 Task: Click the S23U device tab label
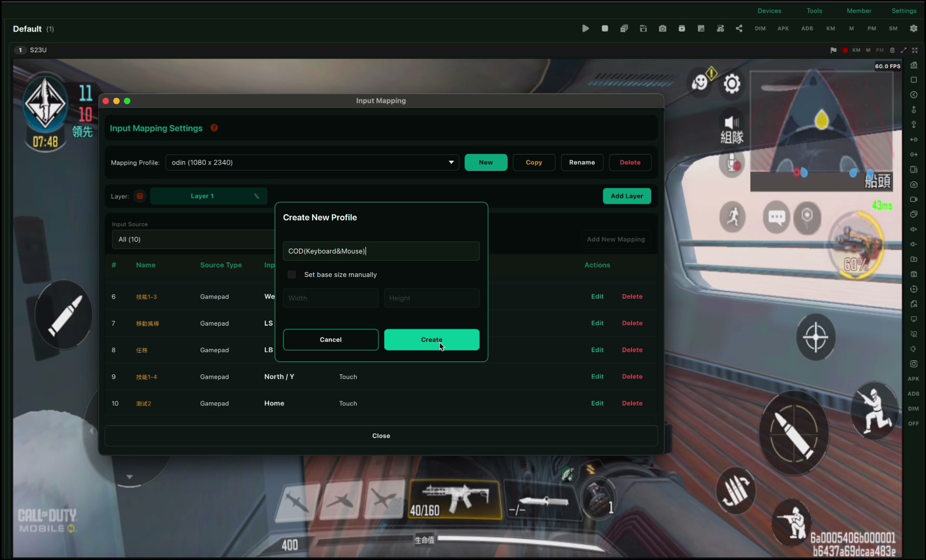(x=38, y=50)
